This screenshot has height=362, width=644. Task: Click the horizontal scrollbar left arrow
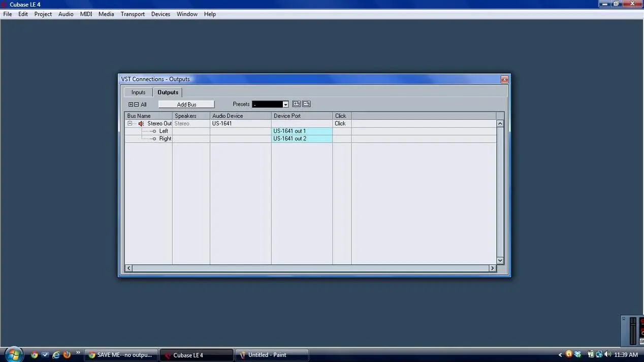(129, 268)
